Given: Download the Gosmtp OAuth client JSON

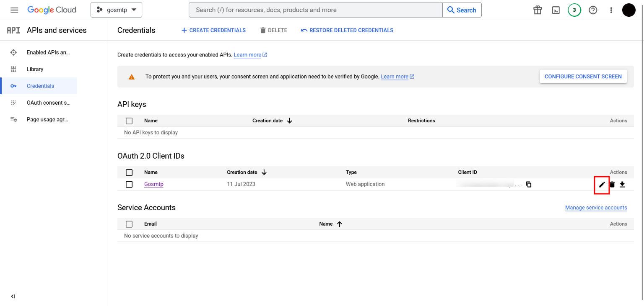Looking at the screenshot, I should click(x=622, y=185).
